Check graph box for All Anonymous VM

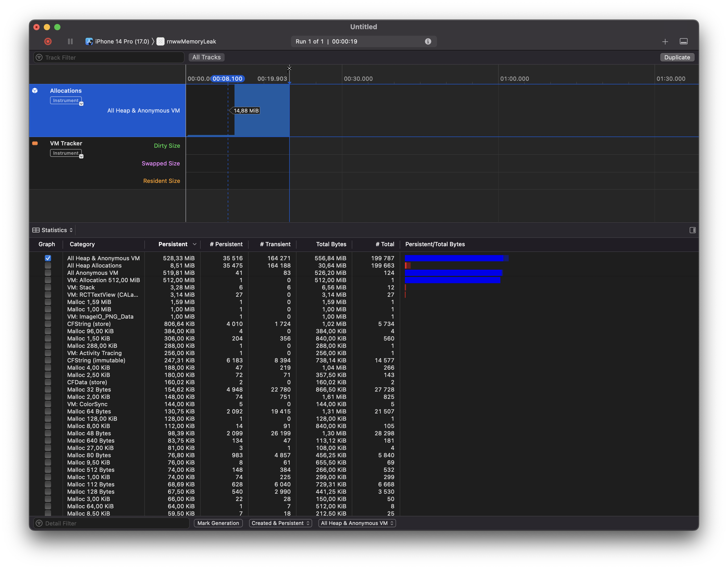[48, 273]
